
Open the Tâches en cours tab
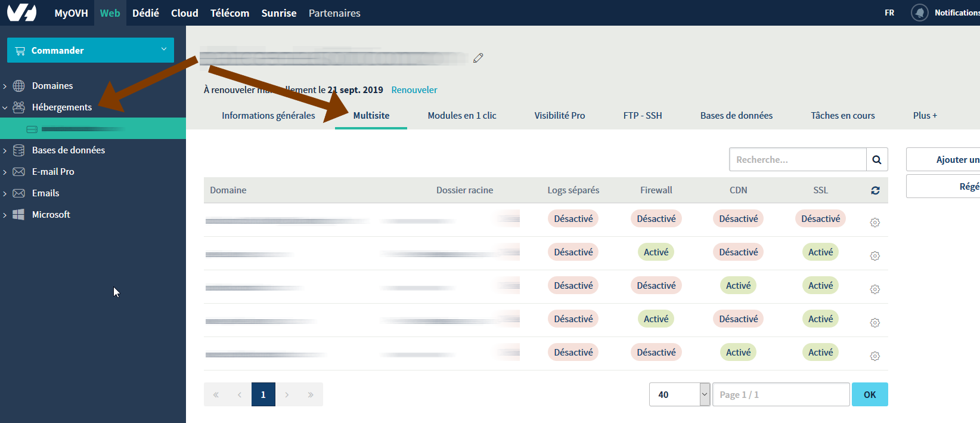point(843,116)
